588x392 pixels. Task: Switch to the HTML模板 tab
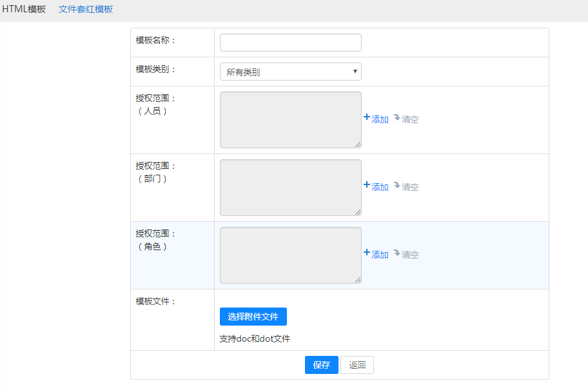[24, 10]
